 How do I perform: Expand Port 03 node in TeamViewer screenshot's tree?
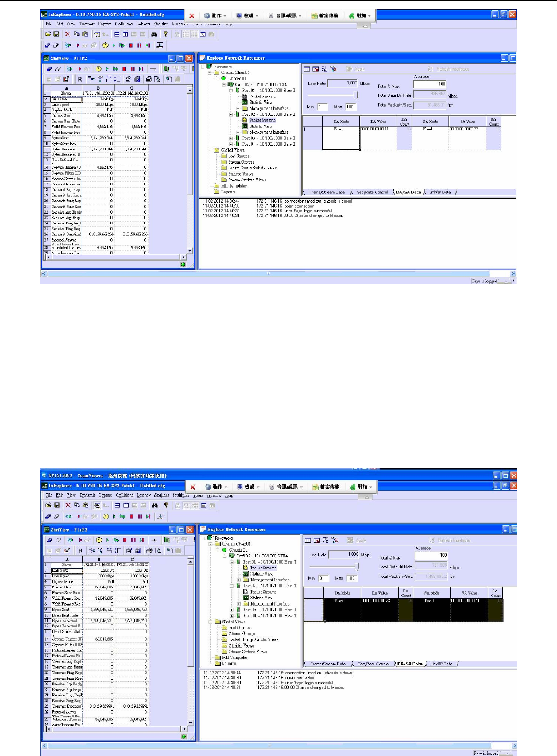[232, 610]
